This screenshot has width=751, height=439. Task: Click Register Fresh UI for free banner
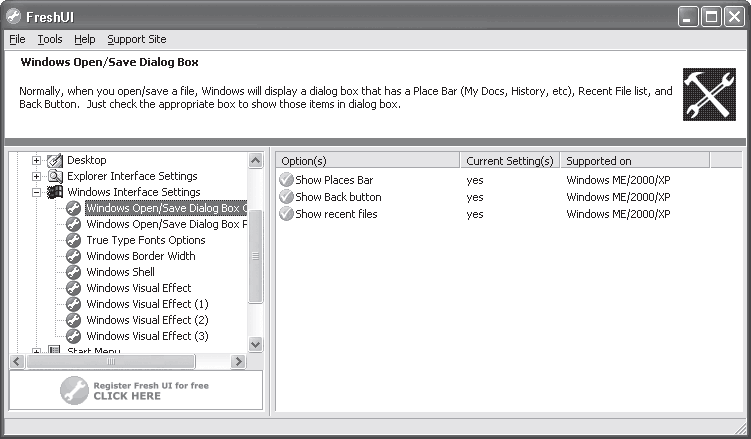[136, 390]
